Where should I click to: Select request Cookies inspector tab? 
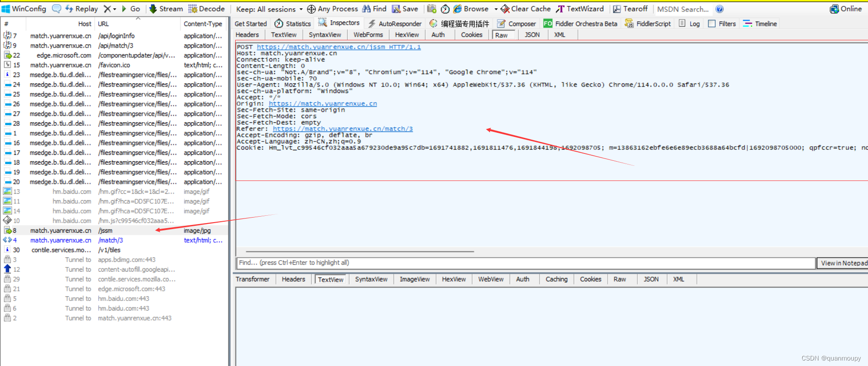pyautogui.click(x=471, y=35)
